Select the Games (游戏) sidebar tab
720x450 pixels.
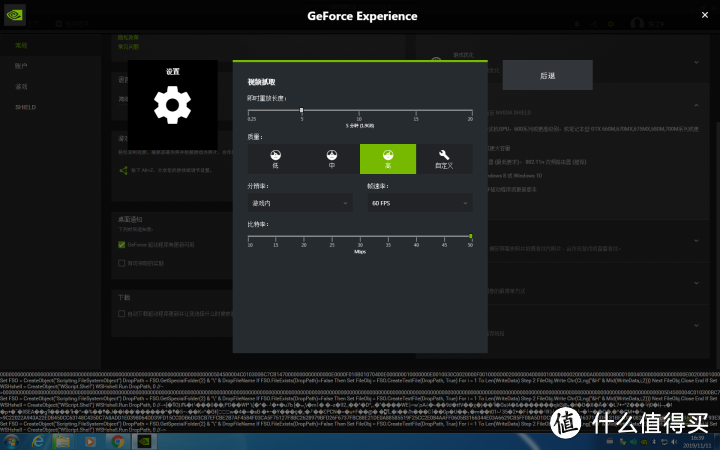pos(21,87)
